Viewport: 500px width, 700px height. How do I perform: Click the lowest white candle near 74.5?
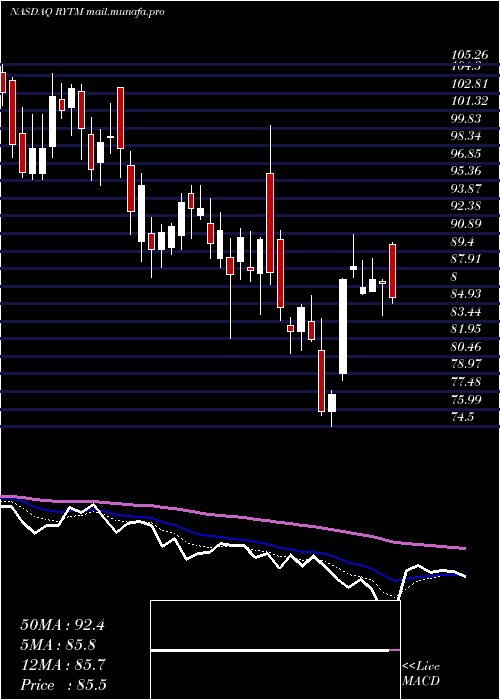[332, 403]
